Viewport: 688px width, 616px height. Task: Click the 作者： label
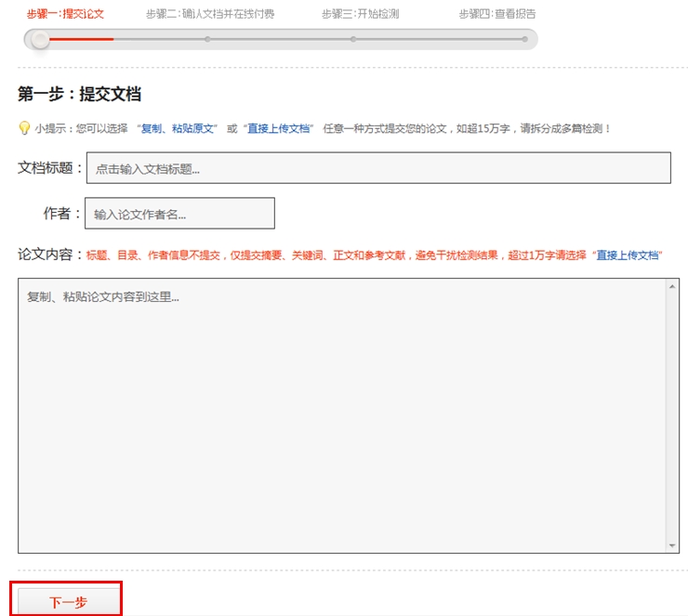[x=62, y=214]
